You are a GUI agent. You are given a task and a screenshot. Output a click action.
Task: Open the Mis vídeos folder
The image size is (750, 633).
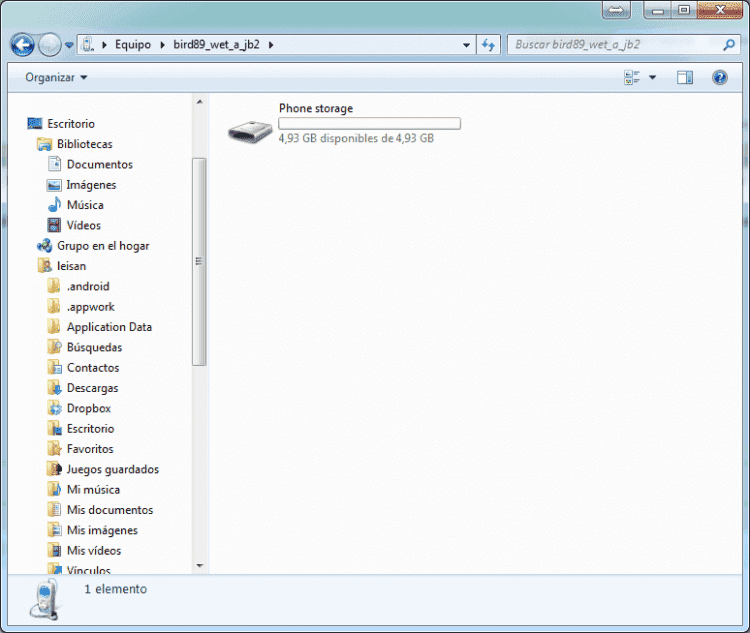pyautogui.click(x=94, y=551)
